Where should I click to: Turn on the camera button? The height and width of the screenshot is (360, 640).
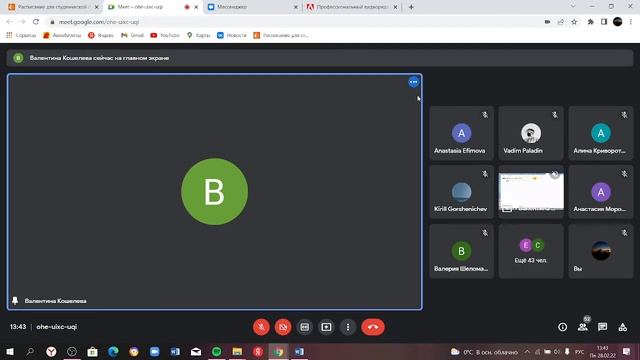(283, 327)
